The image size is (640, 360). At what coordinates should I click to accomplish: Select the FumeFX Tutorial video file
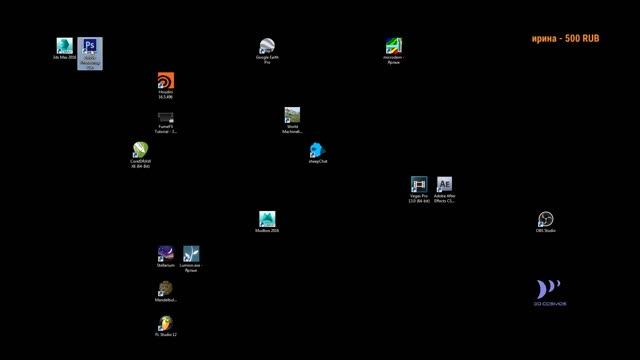[166, 122]
